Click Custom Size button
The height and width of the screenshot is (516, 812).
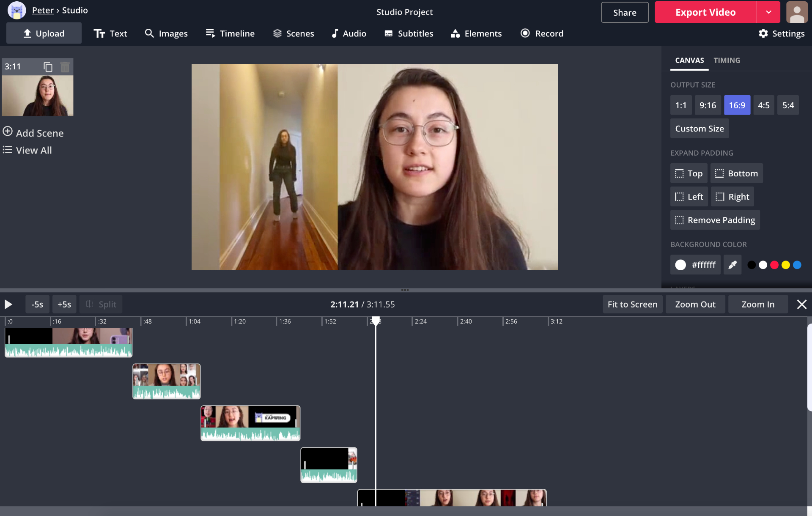[x=700, y=129]
